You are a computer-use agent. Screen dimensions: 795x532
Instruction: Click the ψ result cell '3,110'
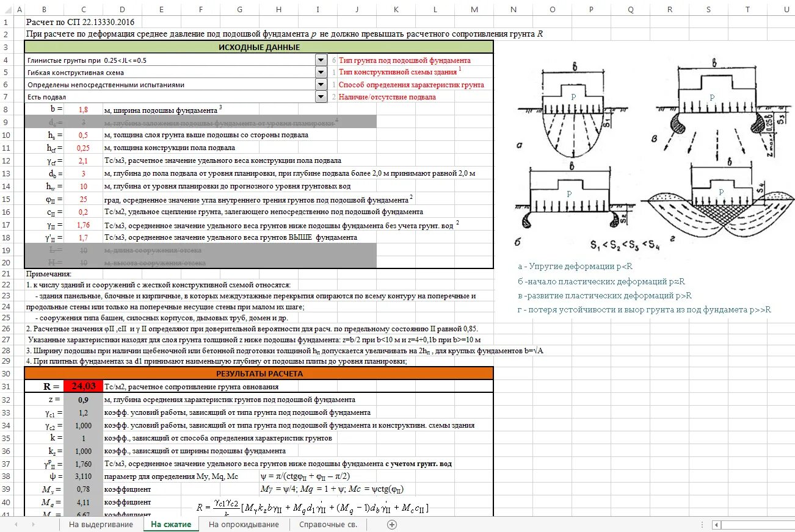(x=83, y=476)
